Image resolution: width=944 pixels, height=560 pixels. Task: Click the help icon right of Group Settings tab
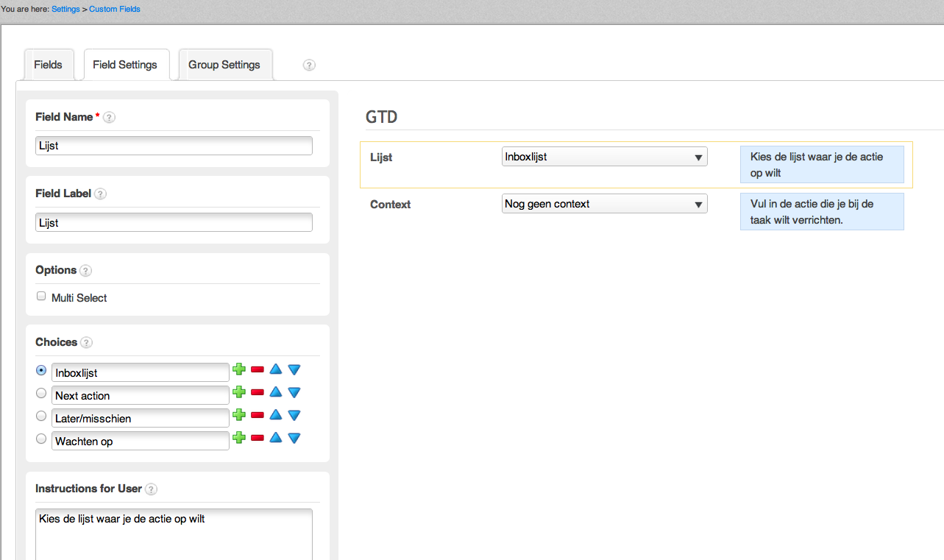tap(309, 65)
